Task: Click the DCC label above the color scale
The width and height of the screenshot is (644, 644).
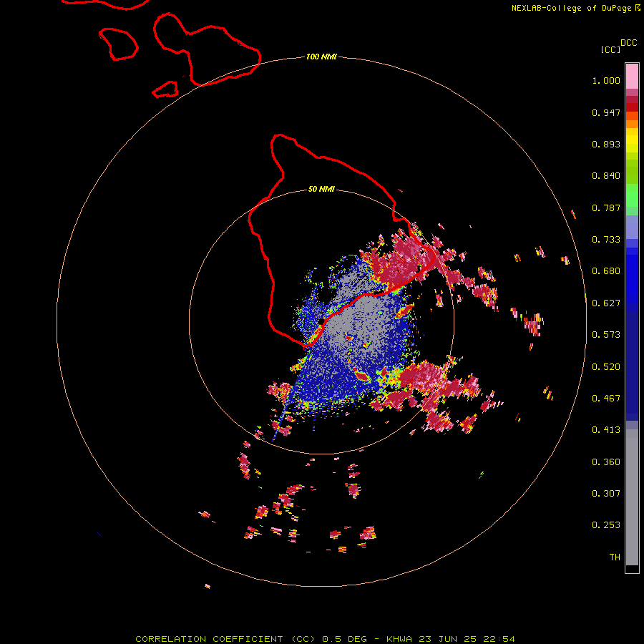Action: pos(628,43)
